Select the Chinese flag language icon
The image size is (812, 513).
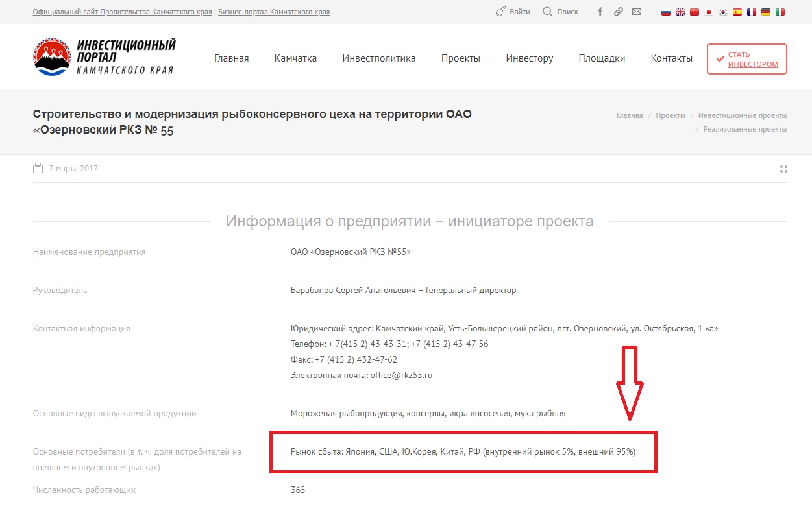tap(695, 12)
